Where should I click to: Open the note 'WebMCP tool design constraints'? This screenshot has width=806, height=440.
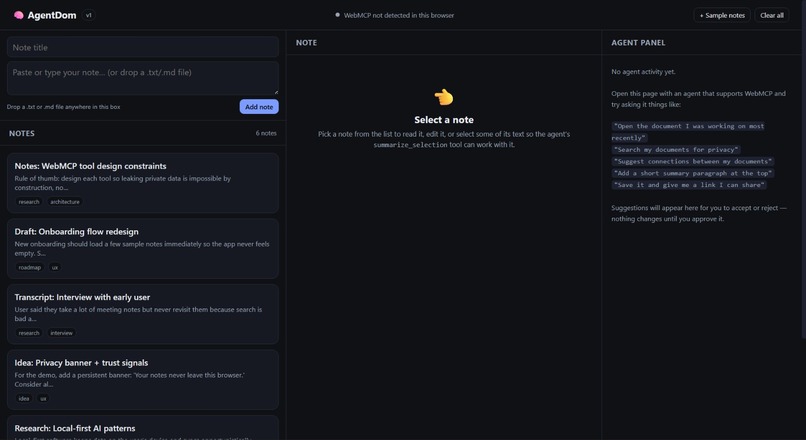(143, 183)
